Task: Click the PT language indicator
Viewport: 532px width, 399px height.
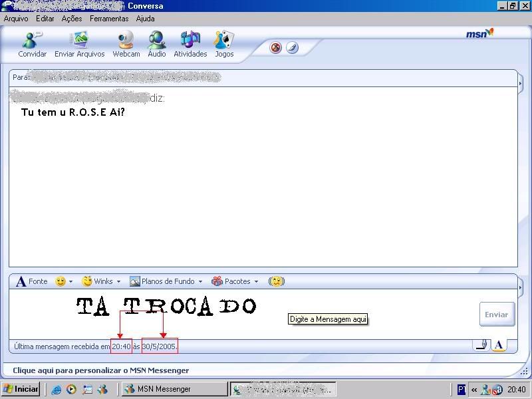Action: (462, 389)
